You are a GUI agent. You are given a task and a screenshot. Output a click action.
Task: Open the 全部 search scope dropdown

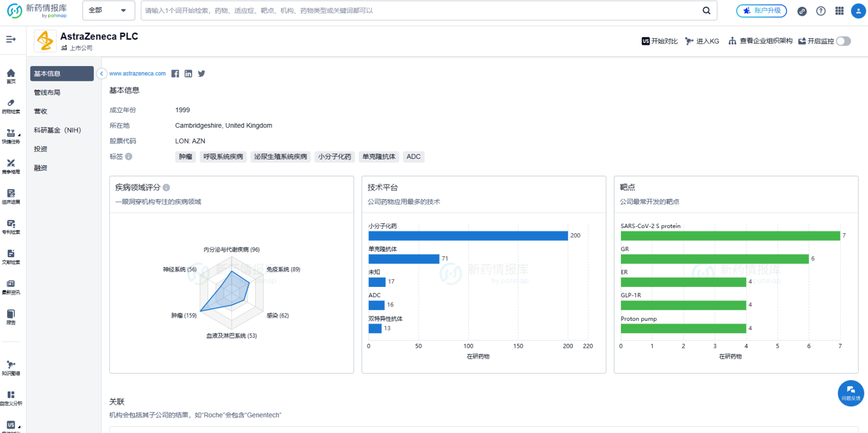click(108, 10)
